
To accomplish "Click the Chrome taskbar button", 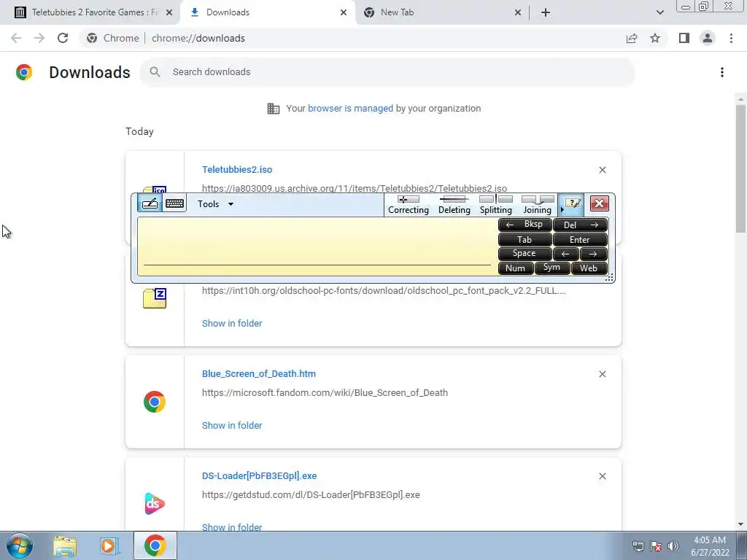I will pos(155,545).
